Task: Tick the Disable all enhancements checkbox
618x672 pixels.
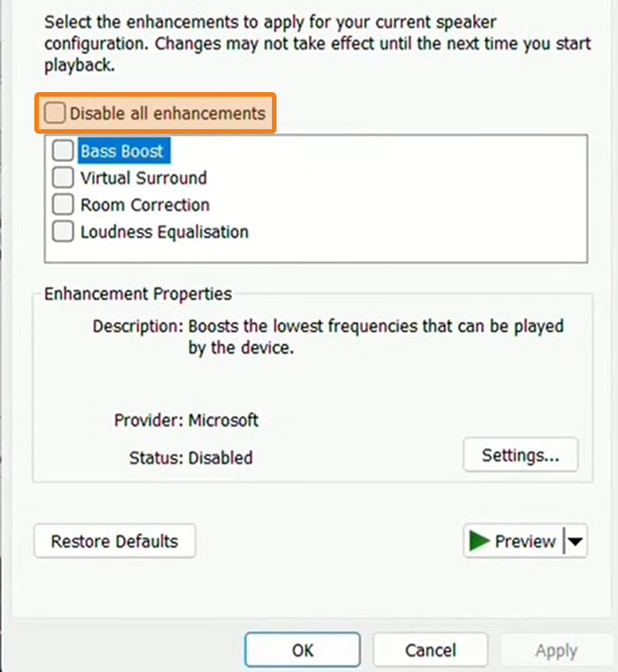Action: click(x=56, y=114)
